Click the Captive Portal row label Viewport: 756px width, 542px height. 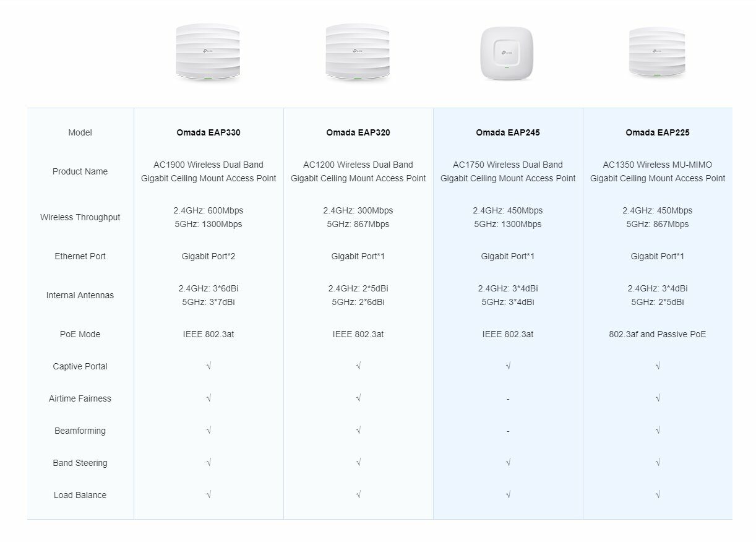tap(80, 366)
